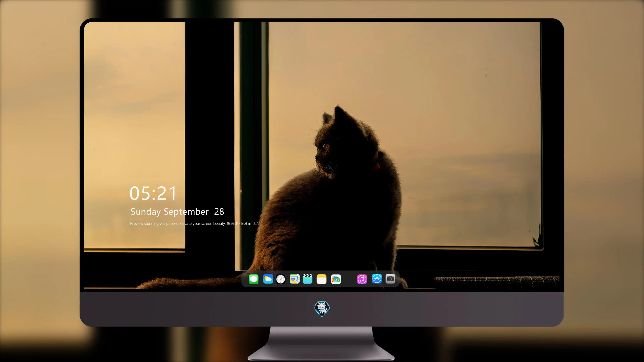Click the date text Sunday September 28
The image size is (644, 362).
[x=177, y=212]
